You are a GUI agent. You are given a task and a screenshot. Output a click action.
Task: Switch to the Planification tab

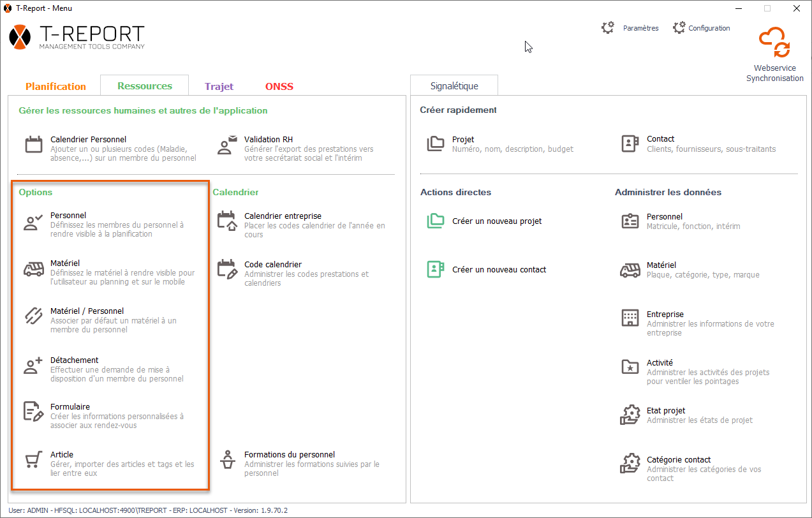coord(55,86)
